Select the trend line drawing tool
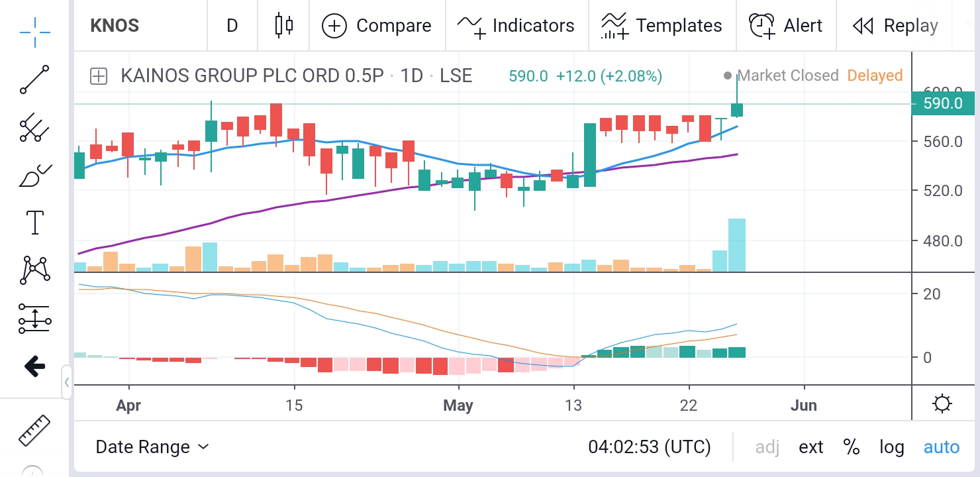980x477 pixels. click(34, 80)
